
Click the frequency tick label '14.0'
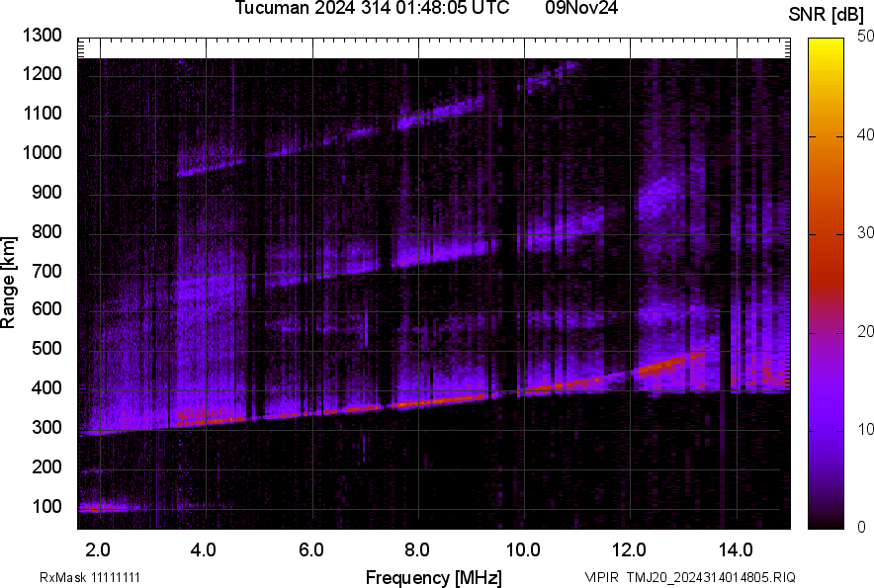[736, 549]
